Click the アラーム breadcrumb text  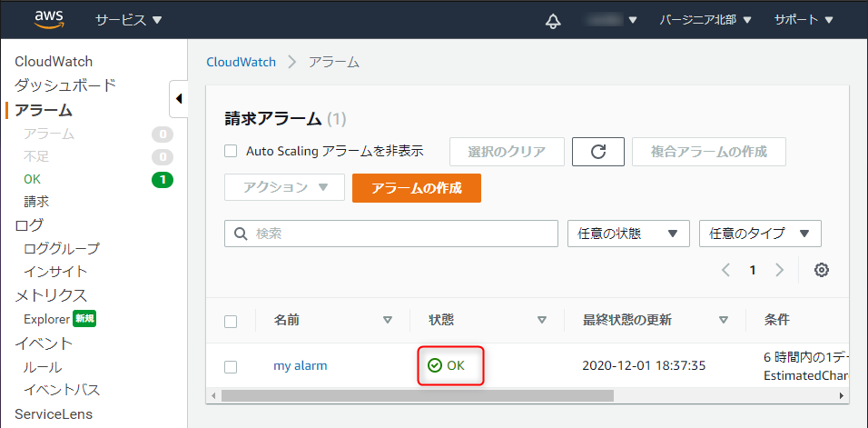[334, 62]
